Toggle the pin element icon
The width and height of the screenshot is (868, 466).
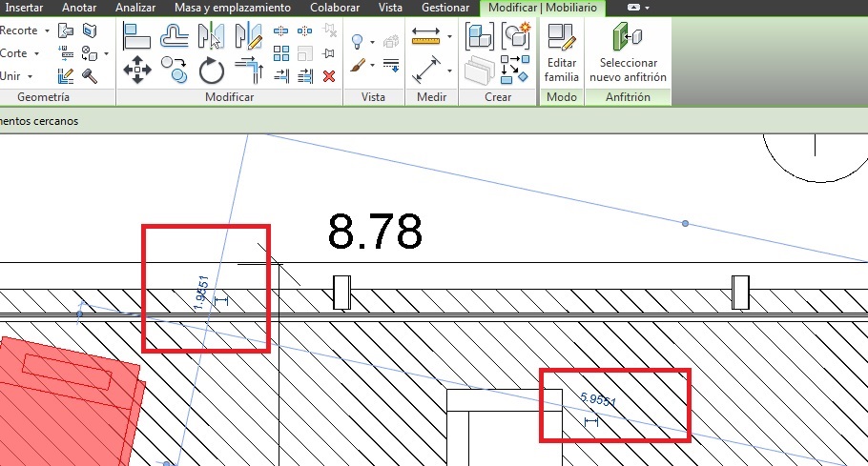pos(329,53)
